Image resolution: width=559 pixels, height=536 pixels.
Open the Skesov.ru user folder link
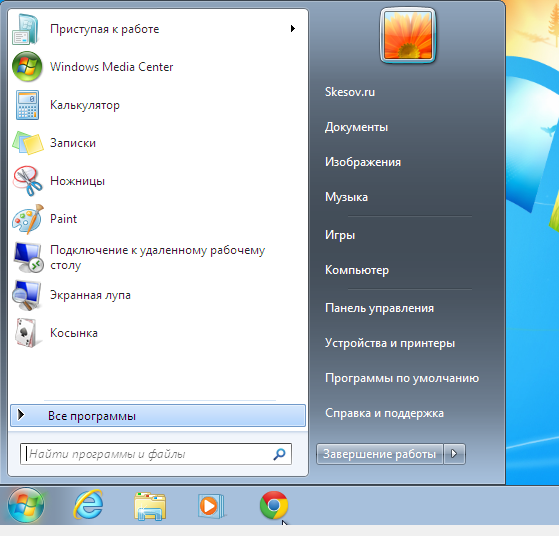coord(350,92)
